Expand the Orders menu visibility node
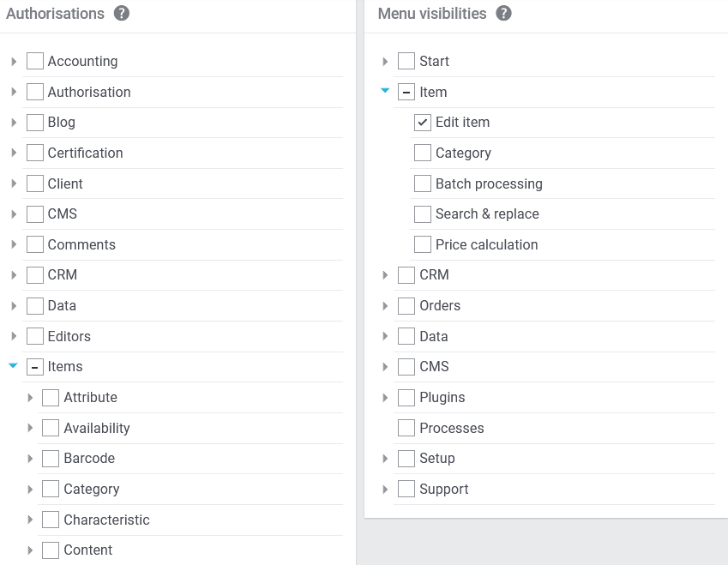This screenshot has width=728, height=565. pos(385,306)
